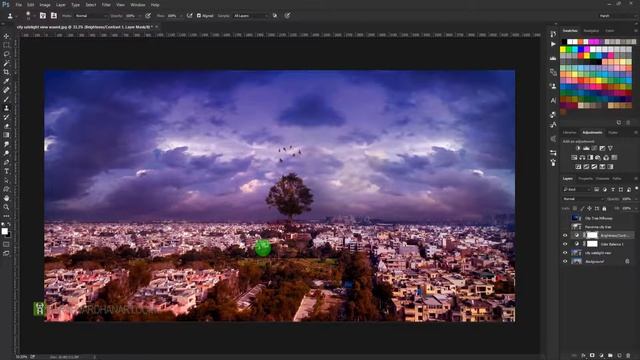The width and height of the screenshot is (640, 360).
Task: Select the Hand tool
Action: [x=6, y=198]
